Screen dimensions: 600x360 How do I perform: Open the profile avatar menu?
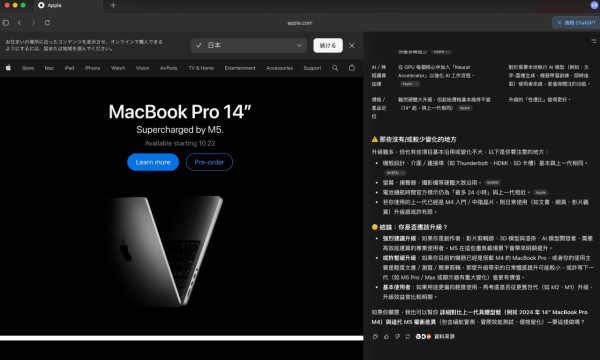(594, 5)
